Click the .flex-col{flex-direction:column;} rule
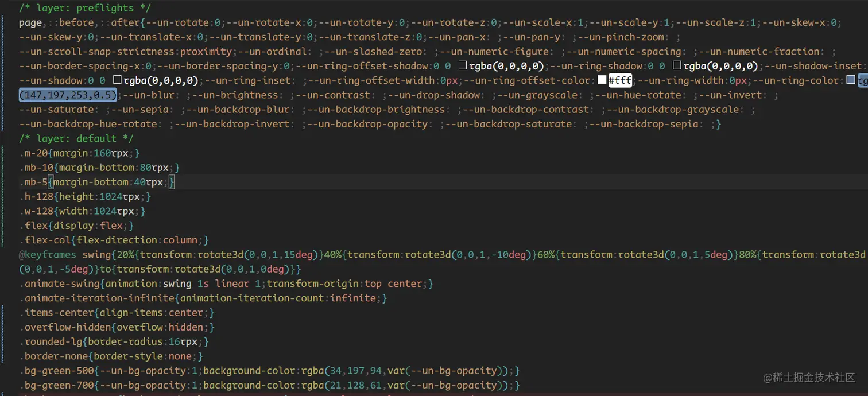Screen dimensions: 868x396 (114, 240)
